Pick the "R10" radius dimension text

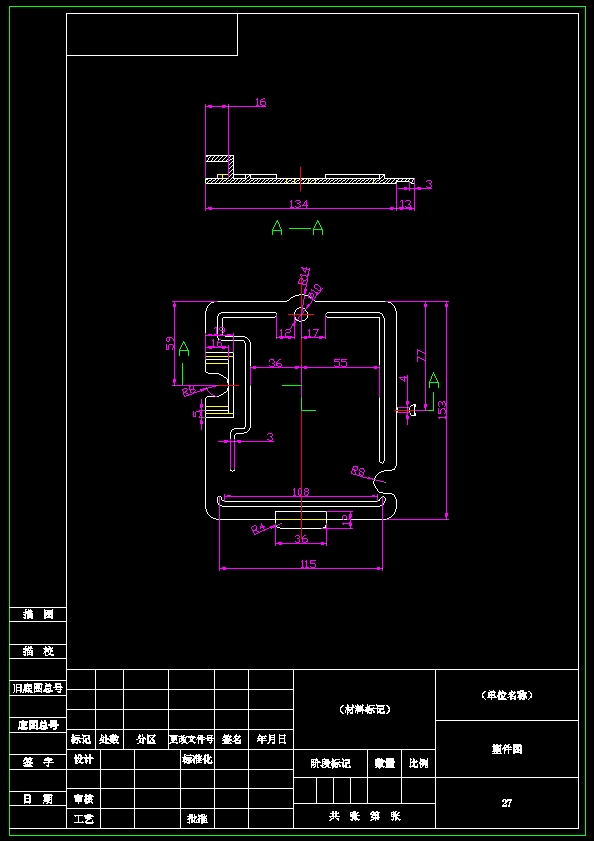click(314, 293)
